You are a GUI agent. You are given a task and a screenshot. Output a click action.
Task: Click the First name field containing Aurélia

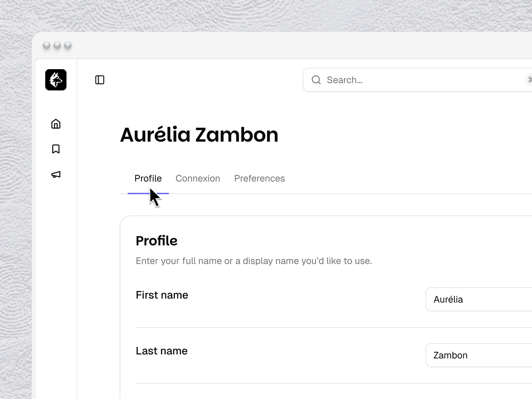point(479,299)
